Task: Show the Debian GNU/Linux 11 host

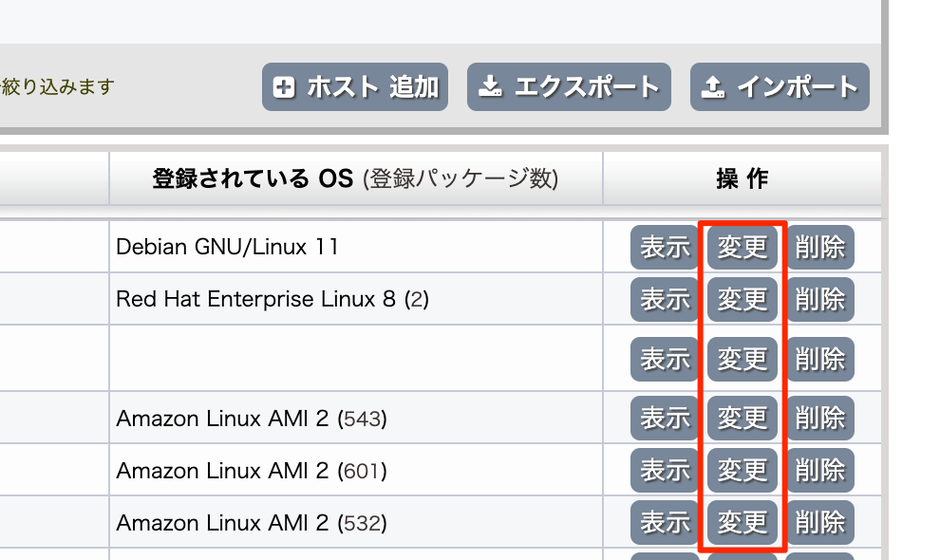Action: pyautogui.click(x=665, y=247)
